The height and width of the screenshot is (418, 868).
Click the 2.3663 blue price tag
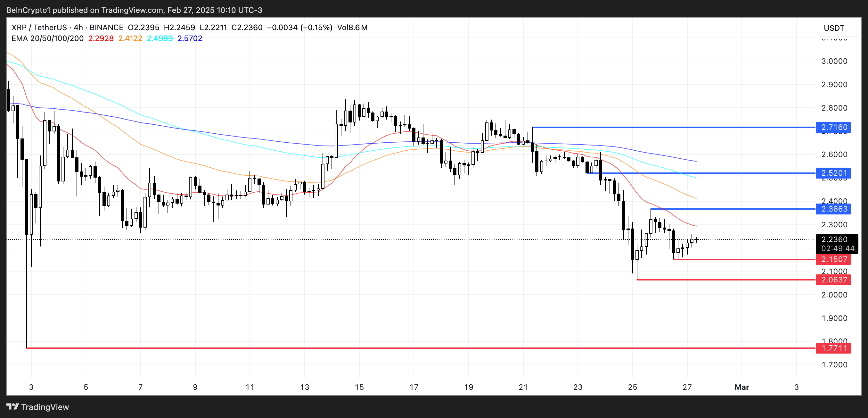pyautogui.click(x=834, y=209)
